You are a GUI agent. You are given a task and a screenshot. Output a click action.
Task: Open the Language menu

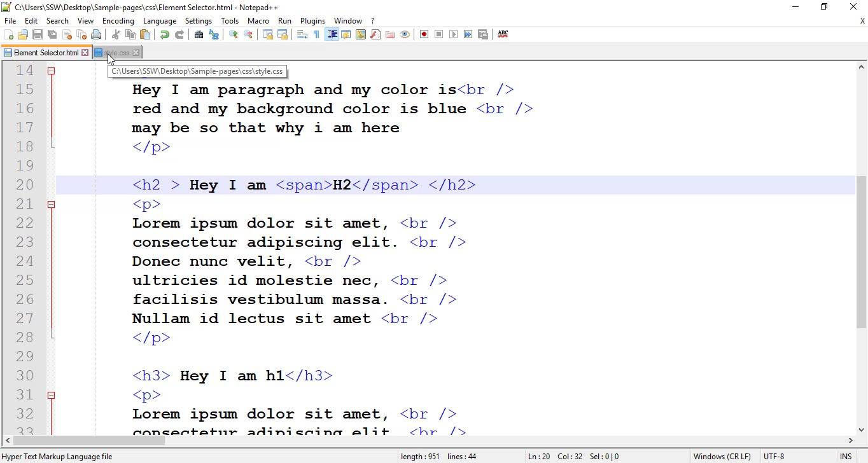pyautogui.click(x=159, y=20)
